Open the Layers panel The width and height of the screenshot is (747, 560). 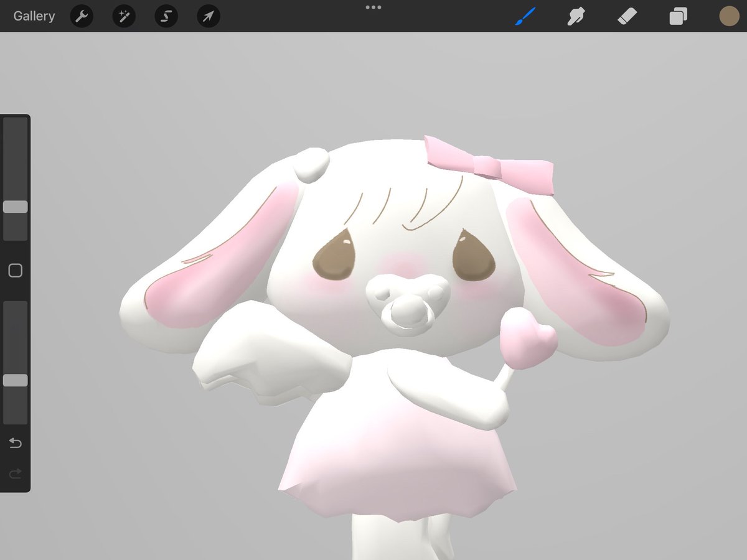click(x=677, y=16)
